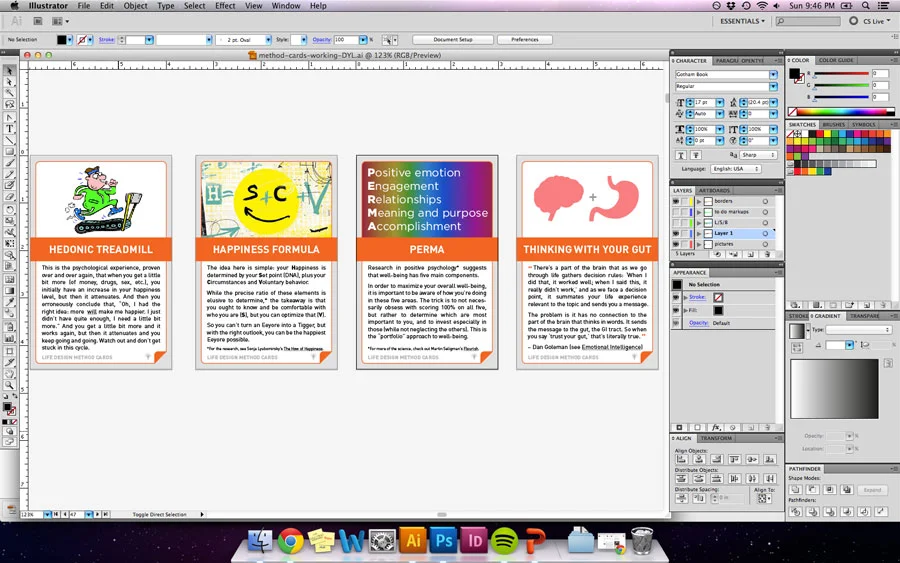Click Horizontal Distribute Center icon

pos(752,478)
